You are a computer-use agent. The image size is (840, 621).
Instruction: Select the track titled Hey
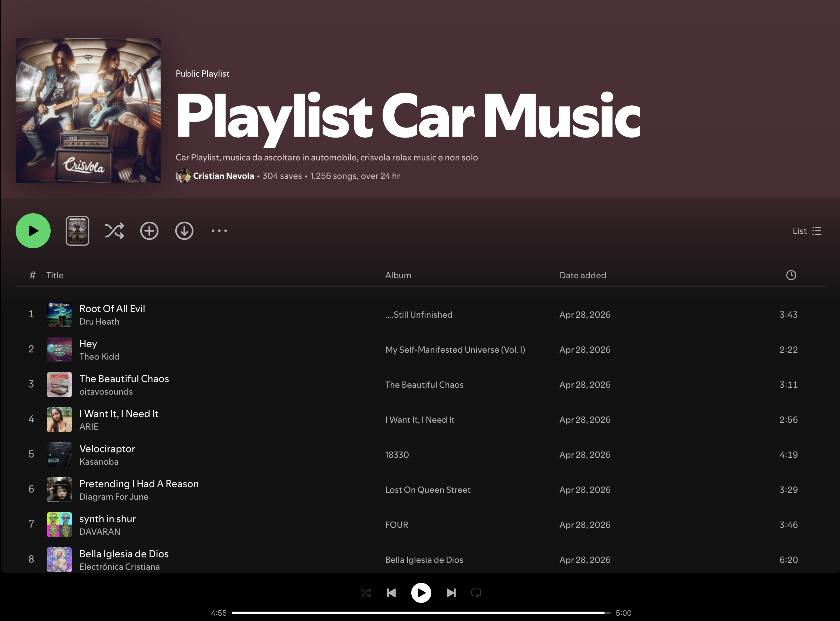pyautogui.click(x=88, y=344)
